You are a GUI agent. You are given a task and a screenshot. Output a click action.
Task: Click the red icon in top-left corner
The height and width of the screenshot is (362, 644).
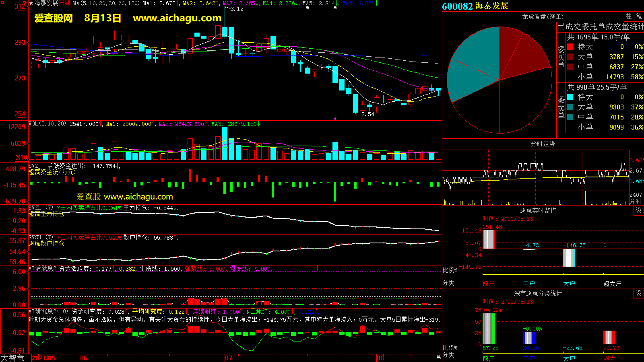pyautogui.click(x=2, y=2)
